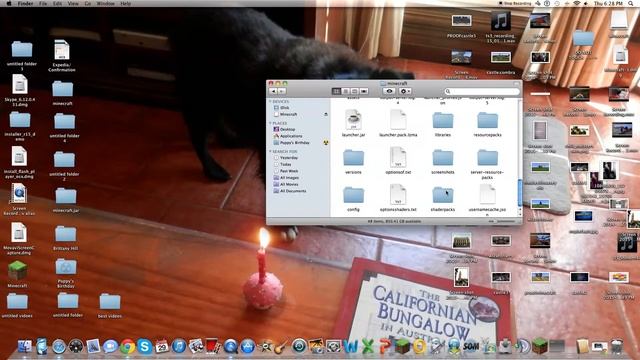
Task: Switch Finder to column view
Action: (x=354, y=91)
